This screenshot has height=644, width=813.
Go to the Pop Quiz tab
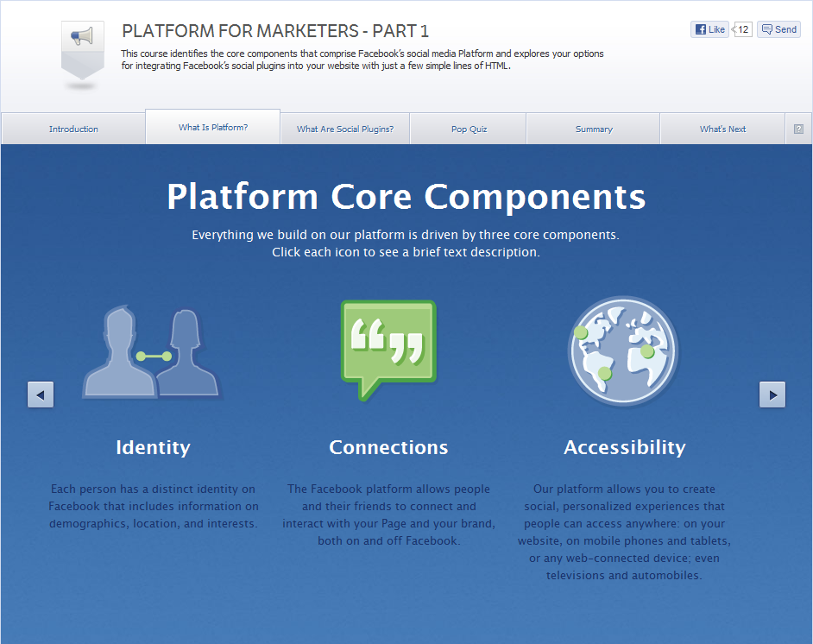click(x=469, y=129)
